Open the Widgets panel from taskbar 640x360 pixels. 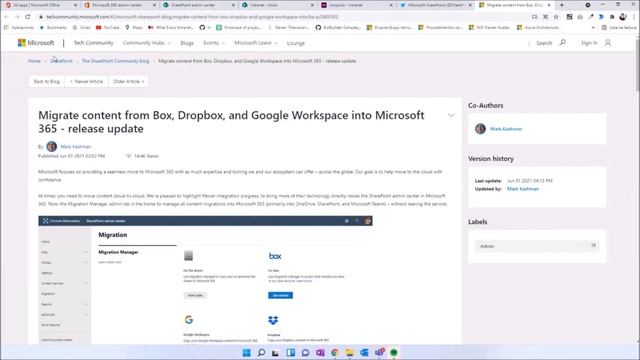tap(291, 353)
